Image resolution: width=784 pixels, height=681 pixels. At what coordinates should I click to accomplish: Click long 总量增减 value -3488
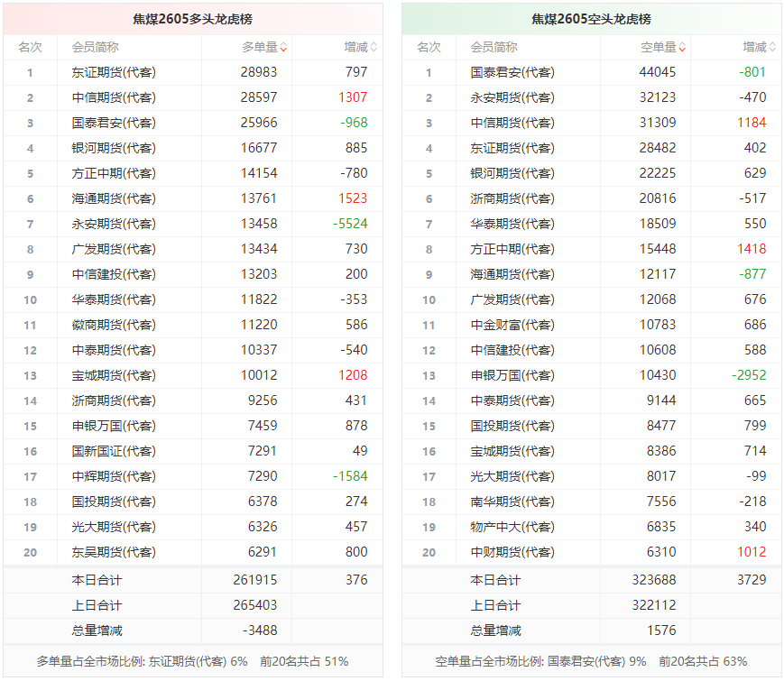(x=260, y=630)
